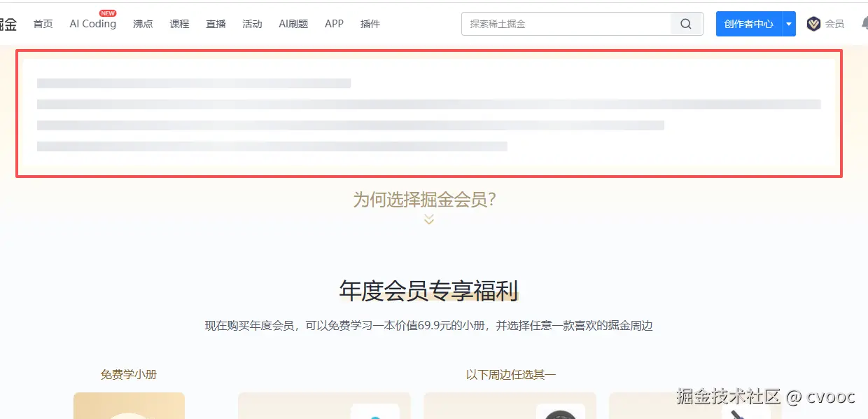
Task: Expand the membership intro banner section
Action: pos(428,114)
